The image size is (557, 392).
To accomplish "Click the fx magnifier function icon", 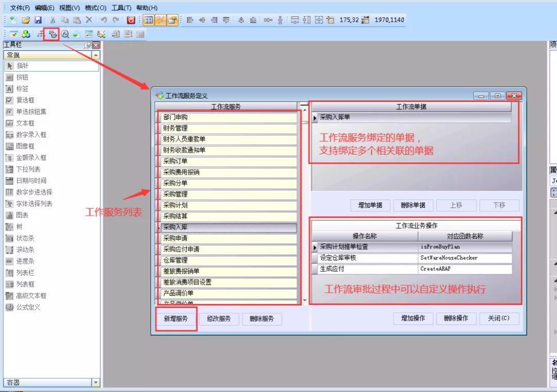I will pos(64,34).
